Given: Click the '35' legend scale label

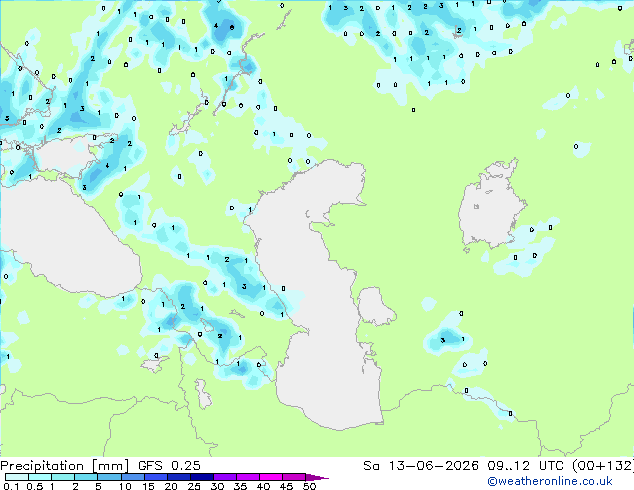Looking at the screenshot, I should (x=240, y=486).
